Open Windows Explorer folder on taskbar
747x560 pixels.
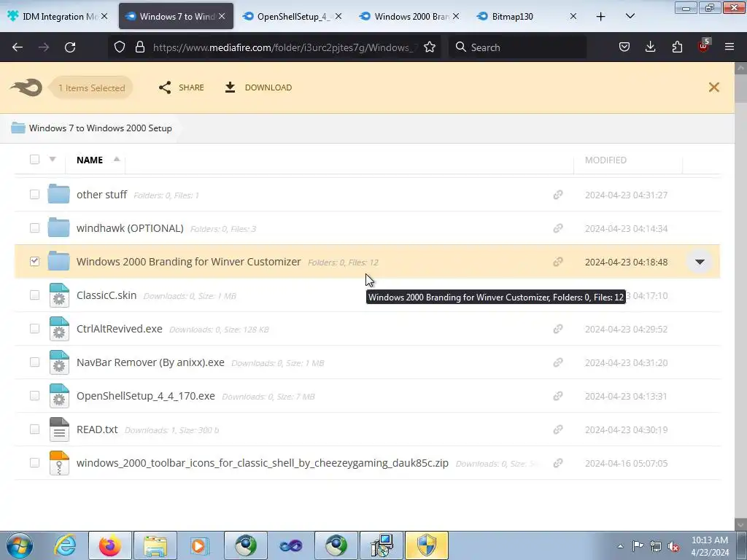pyautogui.click(x=155, y=545)
